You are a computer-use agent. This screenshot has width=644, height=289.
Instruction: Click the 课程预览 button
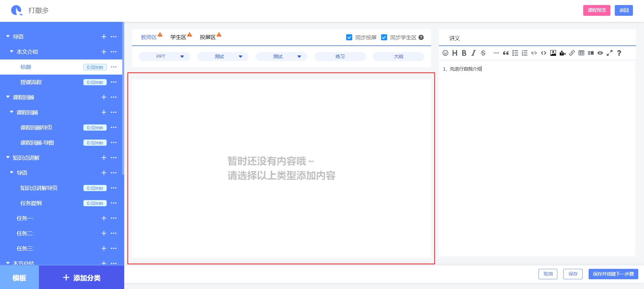(x=597, y=10)
